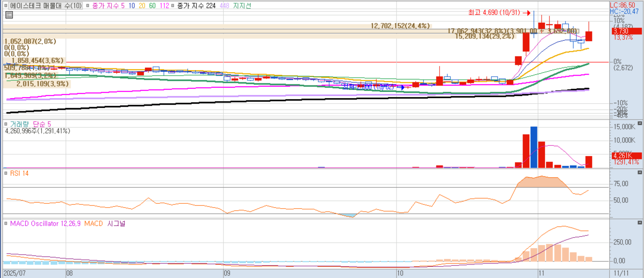The height and width of the screenshot is (278, 644).
Task: Click the 12,702,152(24.4%) volume profile label
Action: [x=400, y=26]
